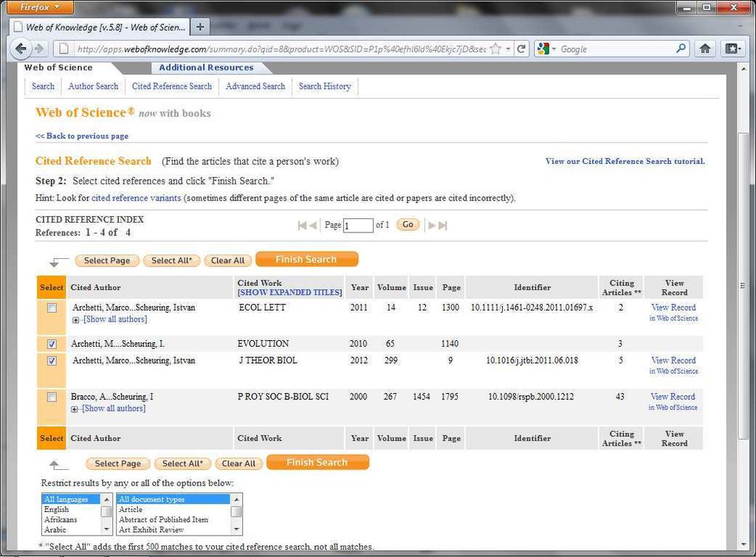
Task: Click the Page number input field
Action: tap(358, 226)
